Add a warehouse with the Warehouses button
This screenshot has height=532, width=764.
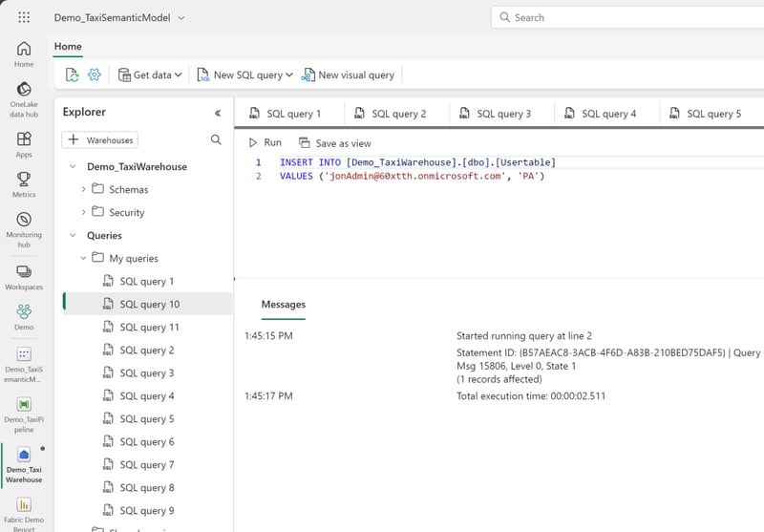(100, 139)
